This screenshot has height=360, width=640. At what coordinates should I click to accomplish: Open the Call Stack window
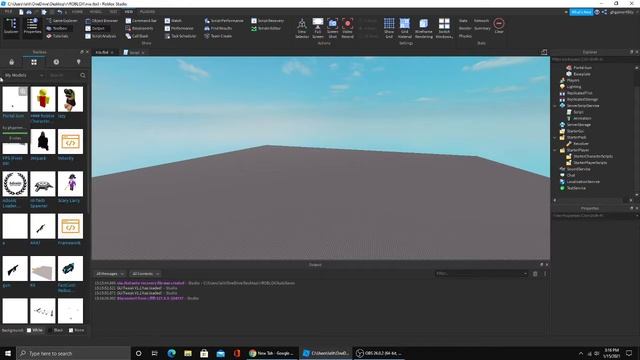[137, 36]
